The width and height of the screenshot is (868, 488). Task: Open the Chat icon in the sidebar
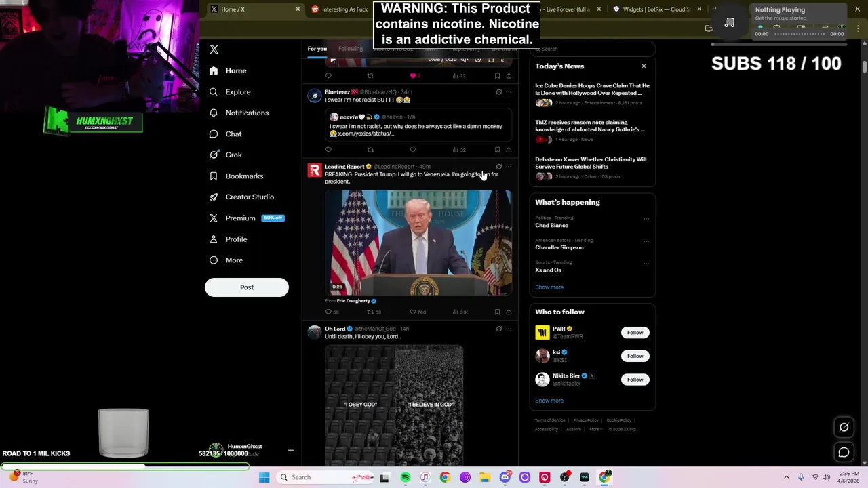214,134
